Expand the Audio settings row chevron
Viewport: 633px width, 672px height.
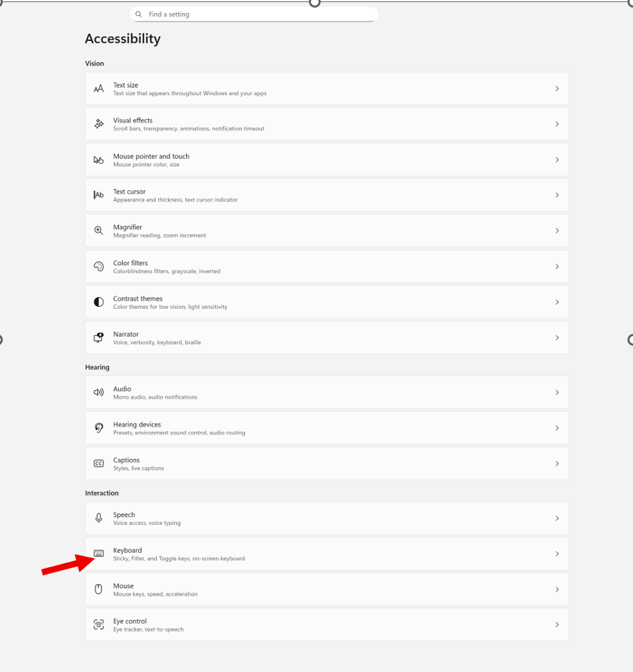click(557, 392)
